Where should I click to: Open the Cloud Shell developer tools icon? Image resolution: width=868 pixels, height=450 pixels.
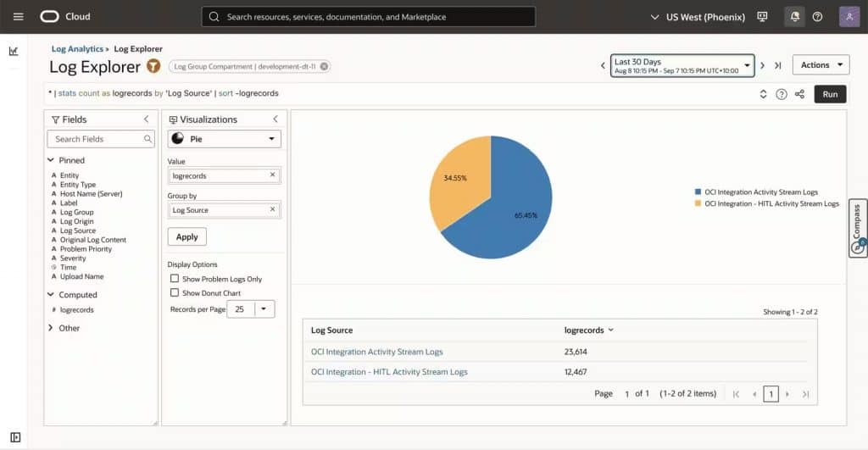click(x=762, y=17)
